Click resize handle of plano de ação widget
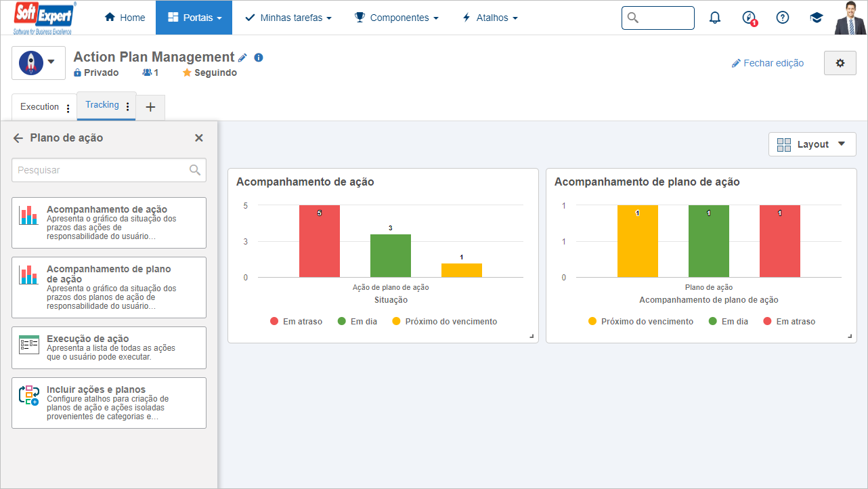 pos(850,337)
